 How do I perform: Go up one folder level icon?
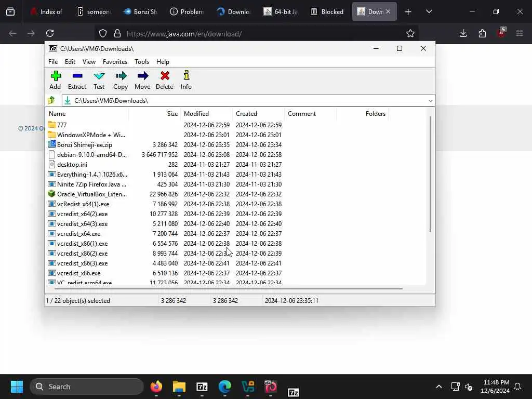51,100
